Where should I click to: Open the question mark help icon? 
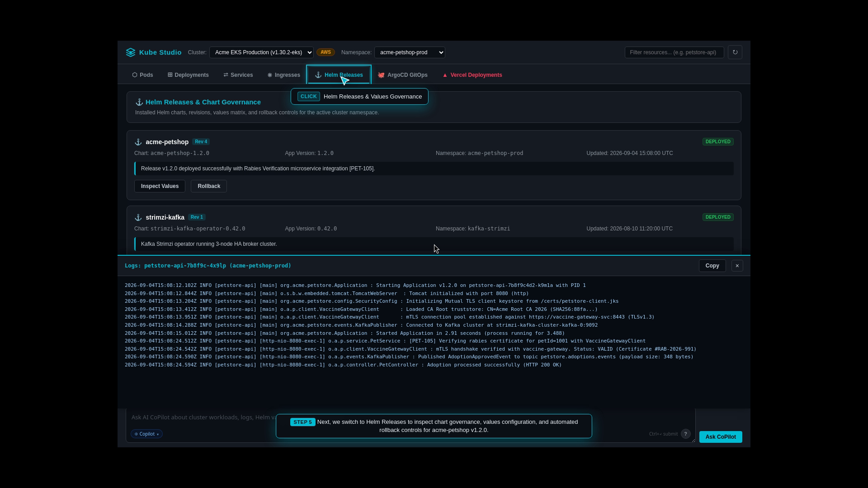pyautogui.click(x=685, y=434)
